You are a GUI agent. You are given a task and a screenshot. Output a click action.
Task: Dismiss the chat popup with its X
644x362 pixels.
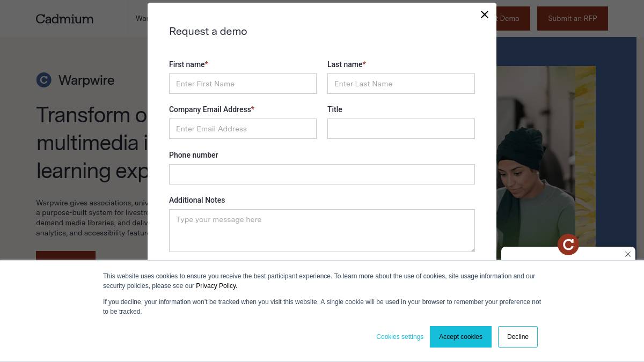628,254
